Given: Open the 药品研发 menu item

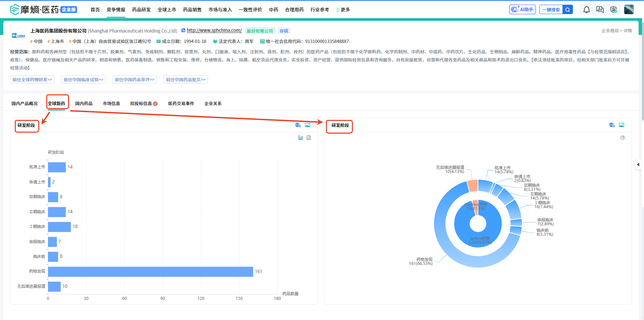Looking at the screenshot, I should click(x=142, y=10).
